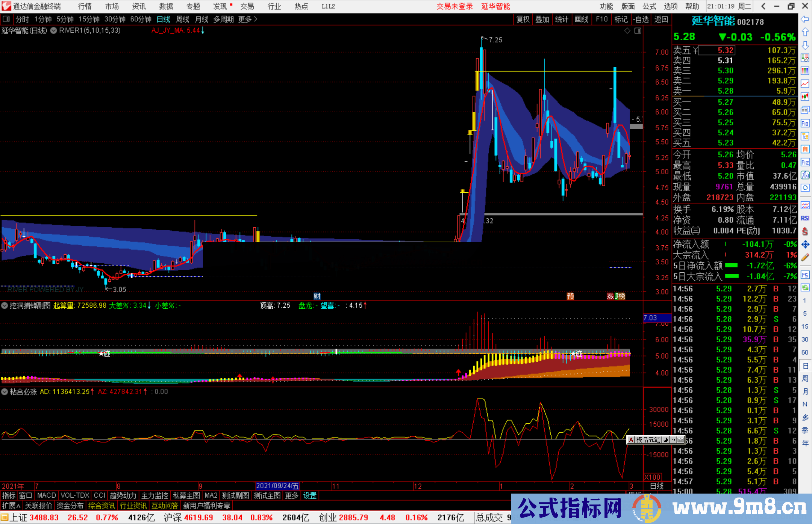
Task: Select the 周线 period option
Action: pos(183,19)
